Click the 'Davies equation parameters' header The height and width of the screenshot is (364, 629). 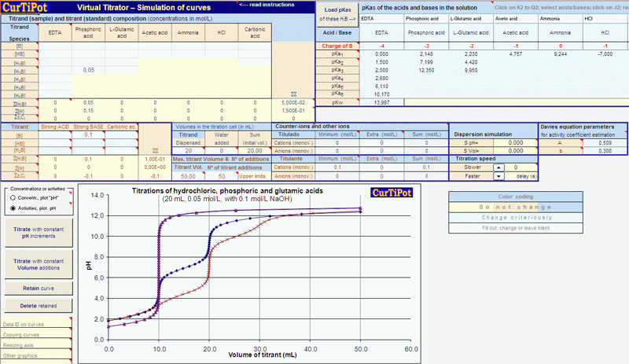tap(577, 127)
